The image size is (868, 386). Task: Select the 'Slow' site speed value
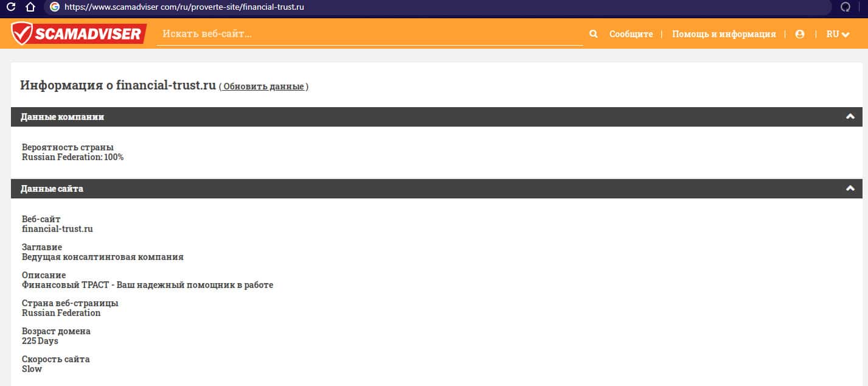32,369
